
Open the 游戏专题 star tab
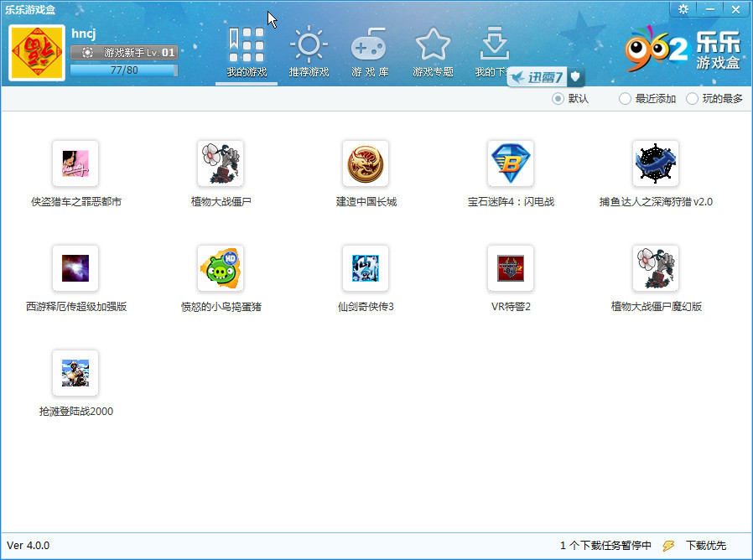pos(433,53)
